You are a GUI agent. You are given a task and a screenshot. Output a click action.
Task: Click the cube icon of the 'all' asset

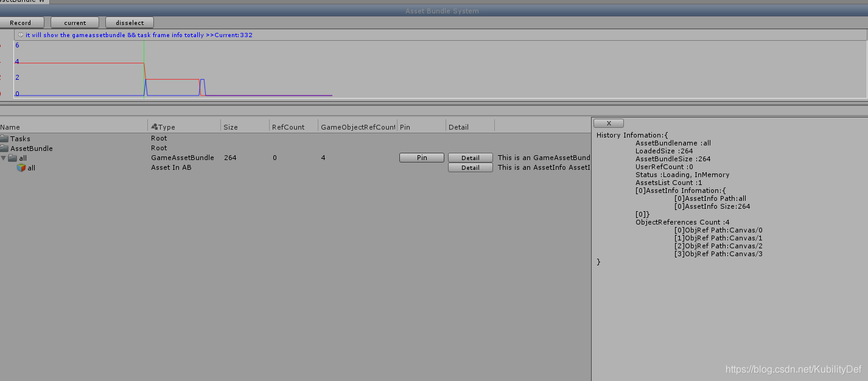point(21,168)
